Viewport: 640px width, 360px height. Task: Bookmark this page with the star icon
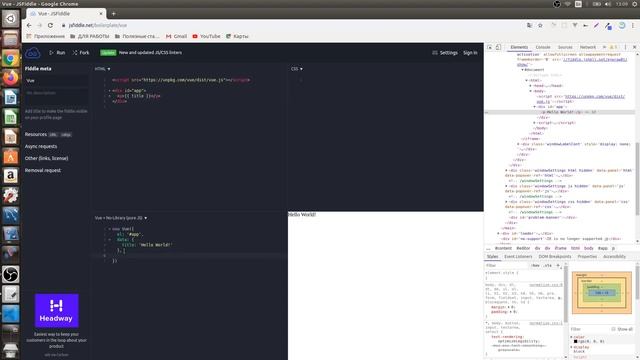540,25
